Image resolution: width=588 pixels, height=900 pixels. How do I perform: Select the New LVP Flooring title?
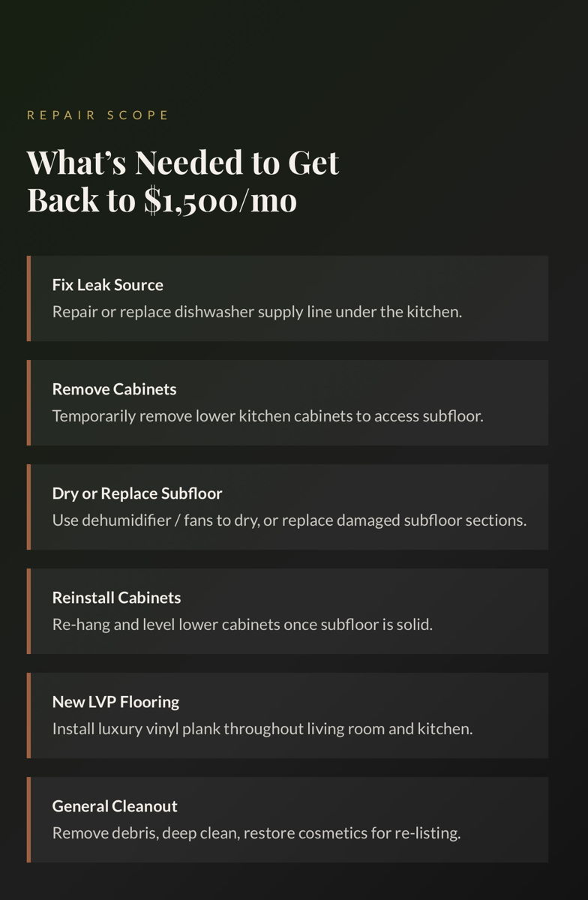tap(115, 702)
